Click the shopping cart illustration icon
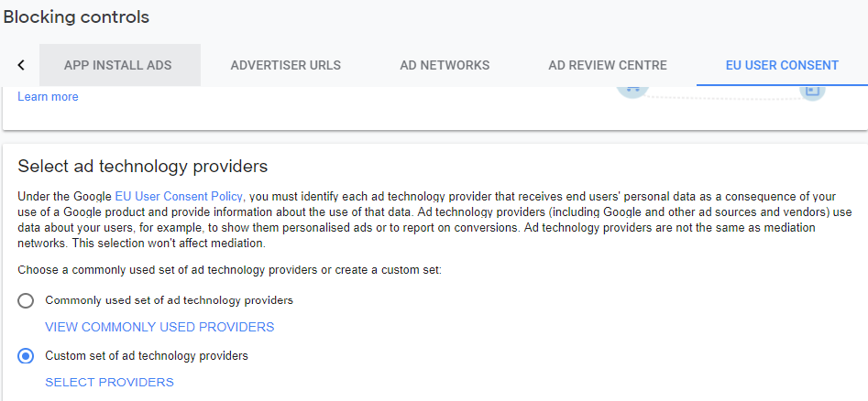The image size is (868, 401). click(x=632, y=92)
